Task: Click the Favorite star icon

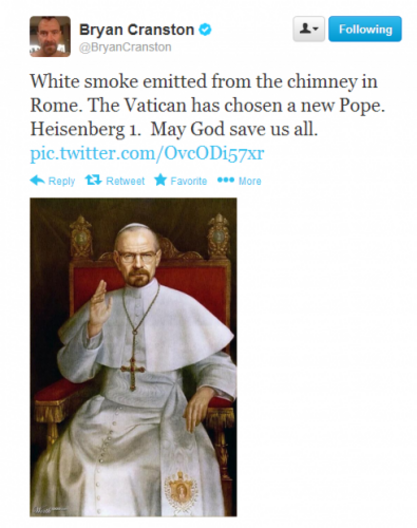Action: click(160, 180)
